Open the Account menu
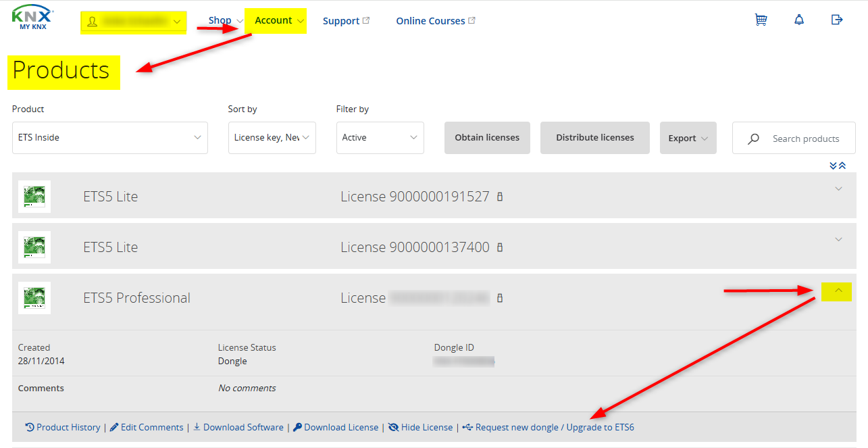Image resolution: width=868 pixels, height=448 pixels. 279,20
